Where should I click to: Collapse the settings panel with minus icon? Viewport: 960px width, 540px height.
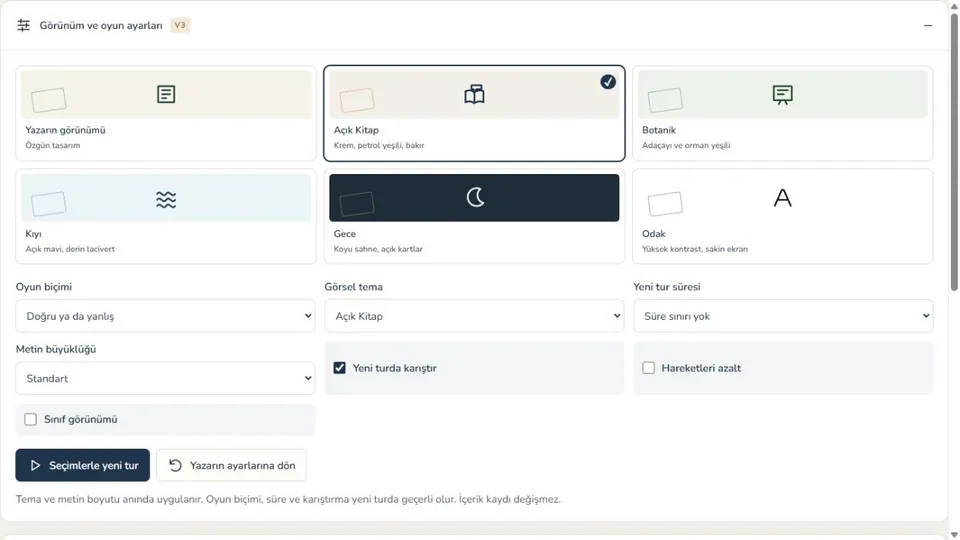[928, 26]
